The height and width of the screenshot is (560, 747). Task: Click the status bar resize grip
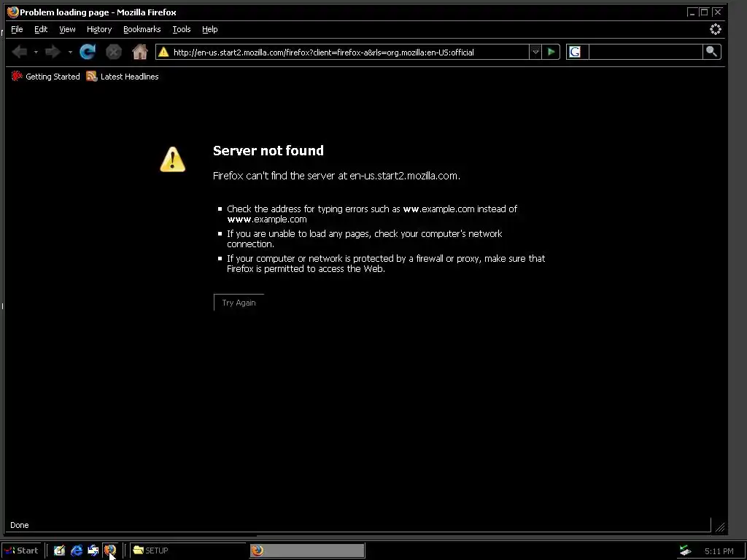pos(720,526)
